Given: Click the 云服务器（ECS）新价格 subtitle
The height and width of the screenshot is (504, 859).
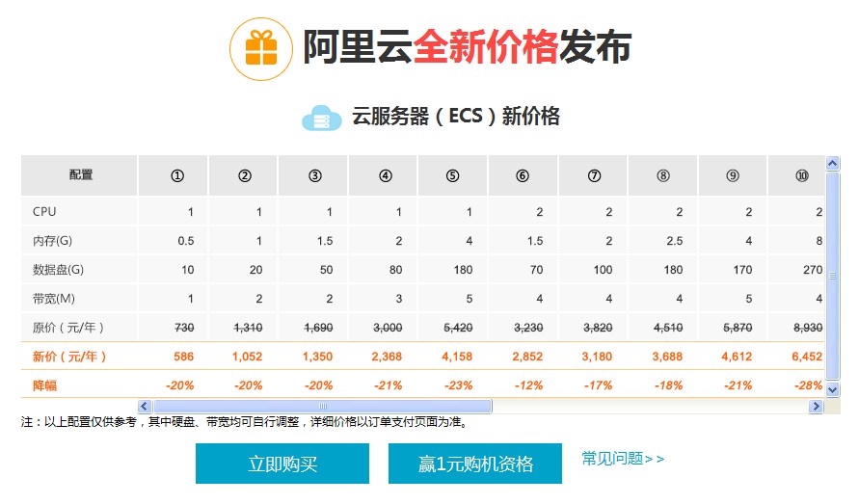Looking at the screenshot, I should (x=456, y=117).
